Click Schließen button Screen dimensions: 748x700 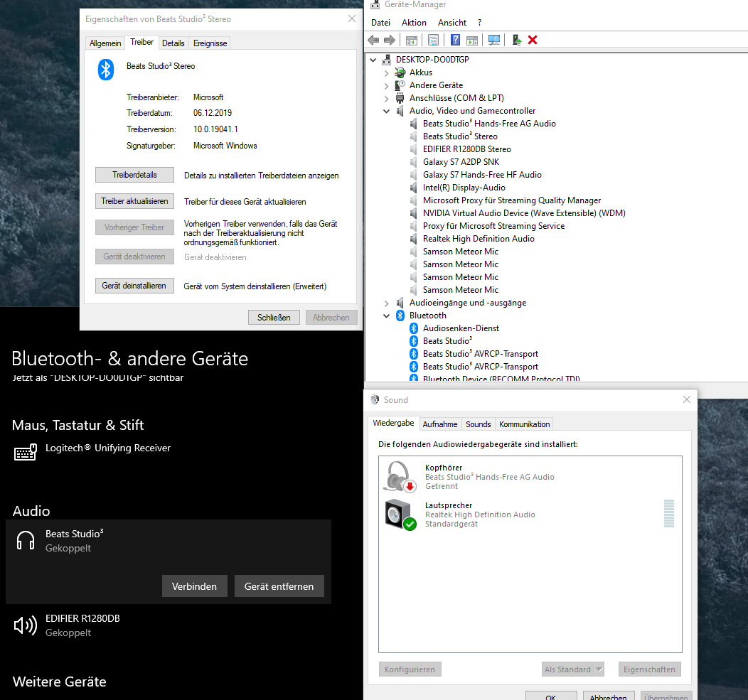pos(274,318)
